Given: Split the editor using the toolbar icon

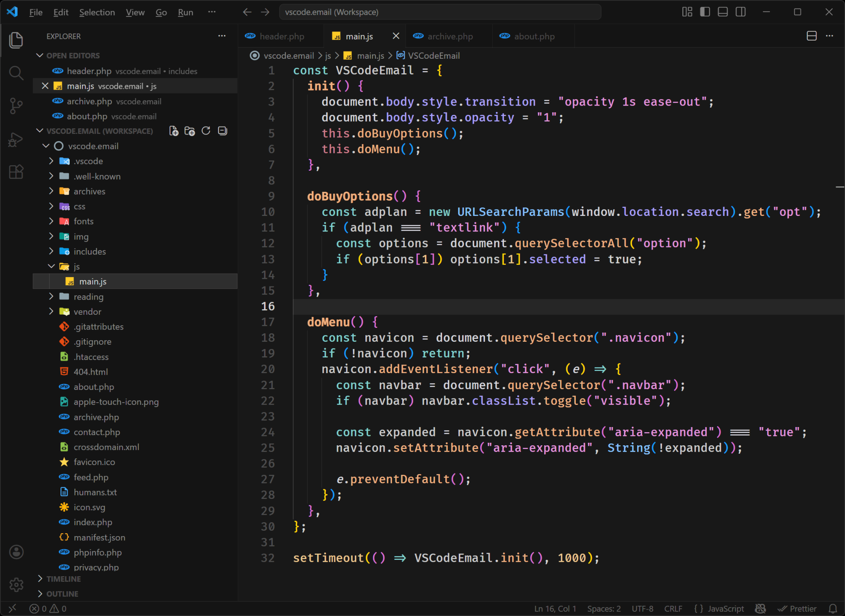Looking at the screenshot, I should tap(812, 36).
